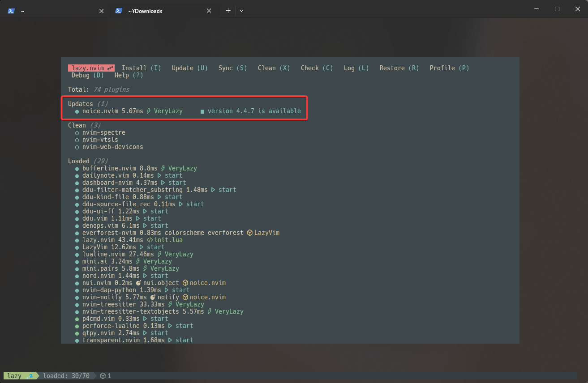Screen dimensions: 588x383
Task: Click the package update icon in statusline
Action: click(x=103, y=376)
